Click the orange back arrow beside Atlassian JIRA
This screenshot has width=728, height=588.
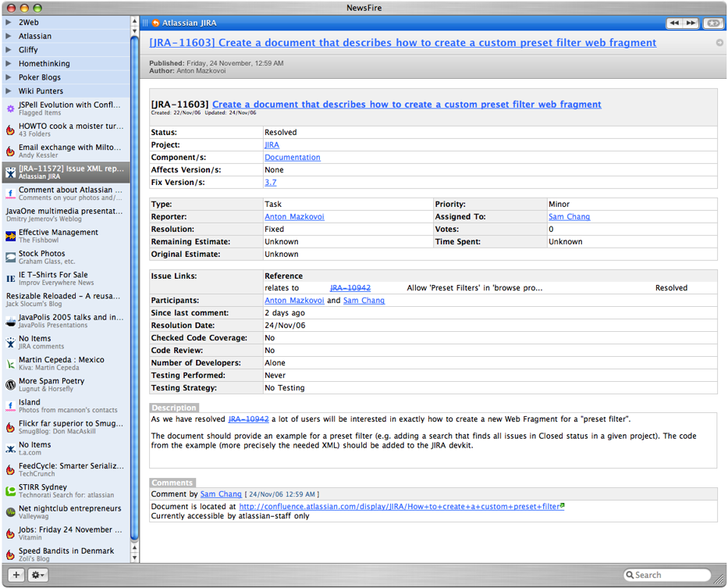156,23
